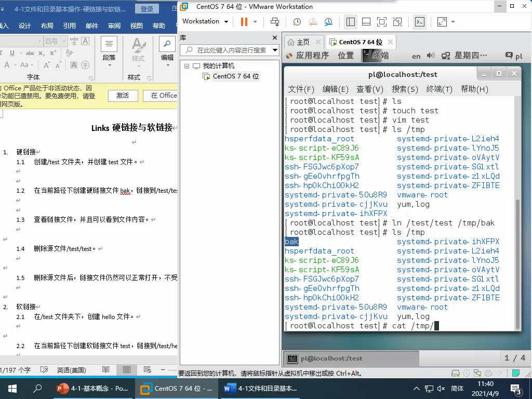
Task: Pause the running virtual machine
Action: (243, 22)
